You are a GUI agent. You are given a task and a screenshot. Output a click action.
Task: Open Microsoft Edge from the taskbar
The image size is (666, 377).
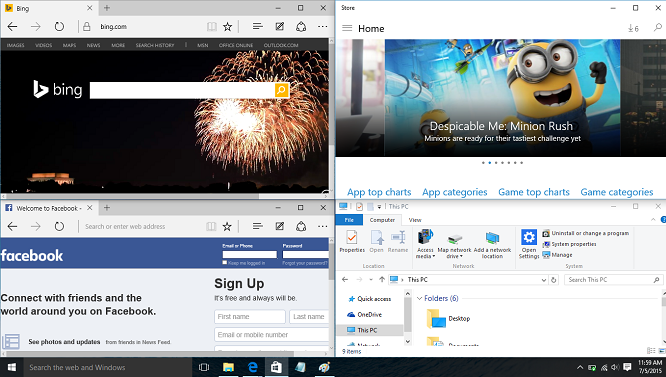[x=252, y=367]
